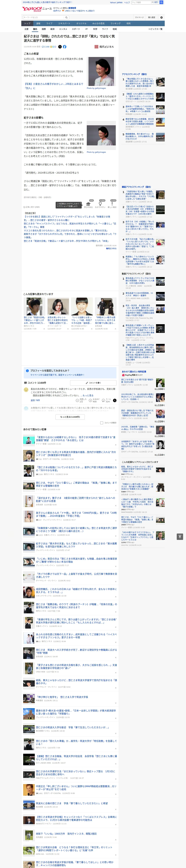This screenshot has height=868, width=186.
Task: Share the first comment on X
Action: [x=115, y=400]
